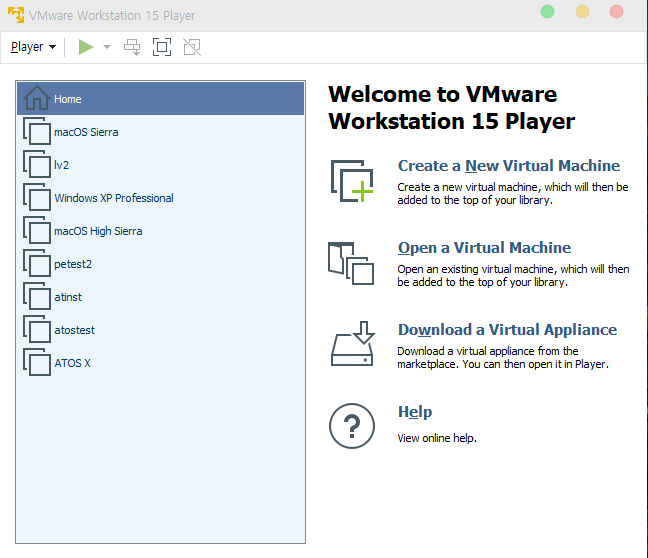Click the Unity mode toolbar icon
Image resolution: width=648 pixels, height=558 pixels.
point(192,47)
